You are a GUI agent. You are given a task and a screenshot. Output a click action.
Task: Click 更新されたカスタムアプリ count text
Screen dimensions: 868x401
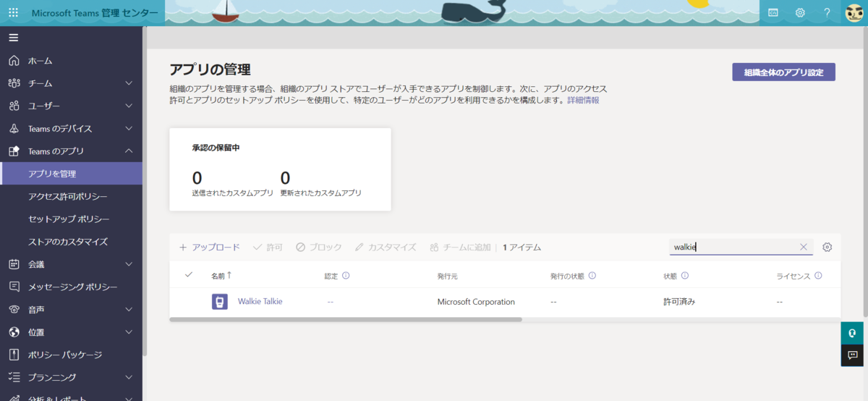[x=320, y=193]
